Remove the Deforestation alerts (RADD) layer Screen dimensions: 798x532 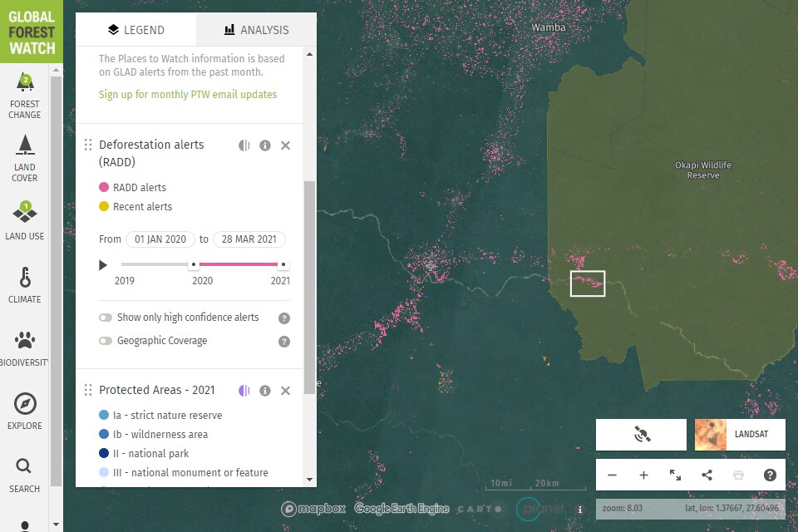[x=285, y=145]
